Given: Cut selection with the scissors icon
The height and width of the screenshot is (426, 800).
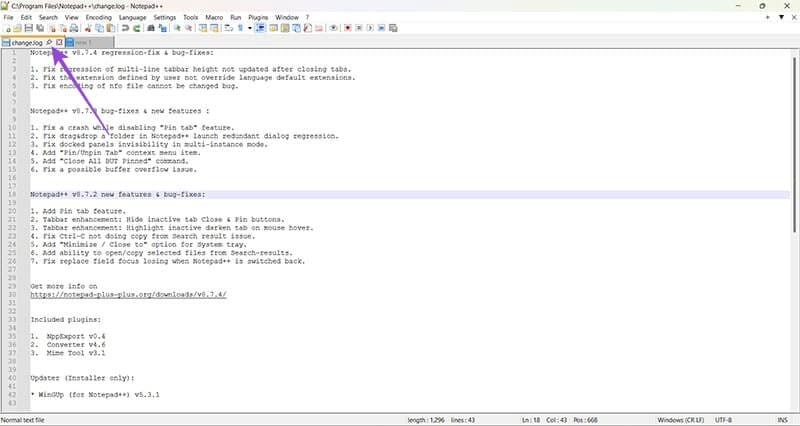Looking at the screenshot, I should [x=88, y=28].
